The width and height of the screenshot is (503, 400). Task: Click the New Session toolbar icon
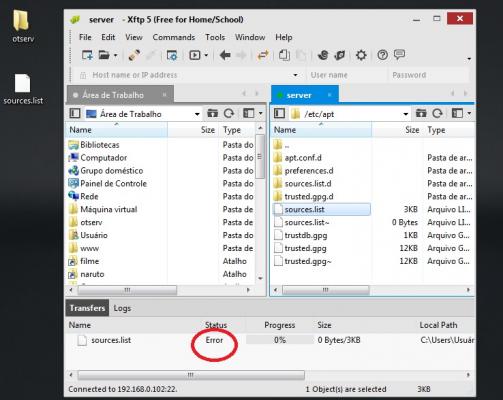[x=87, y=55]
